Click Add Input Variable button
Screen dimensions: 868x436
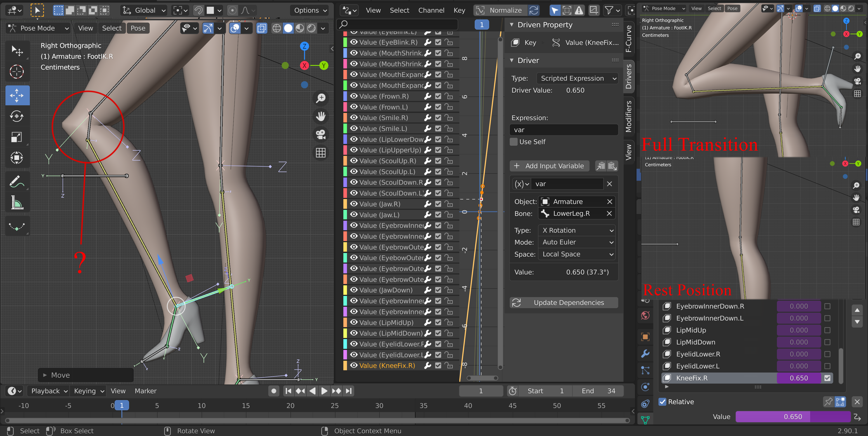549,166
